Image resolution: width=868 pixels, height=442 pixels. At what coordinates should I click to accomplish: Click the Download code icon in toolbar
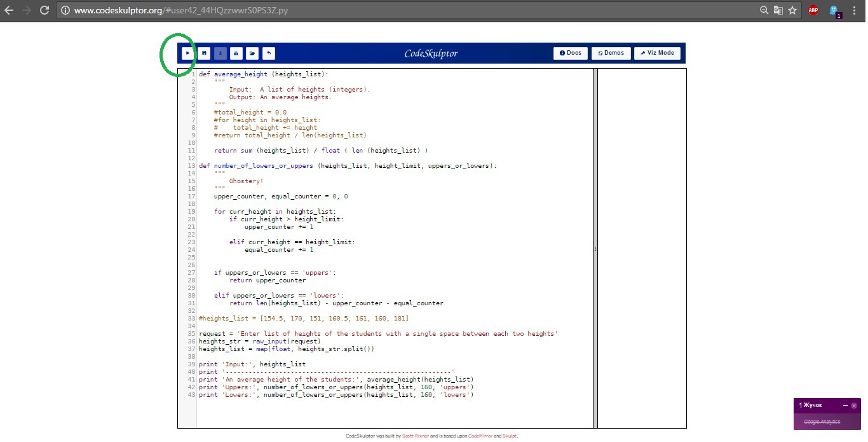pos(220,53)
